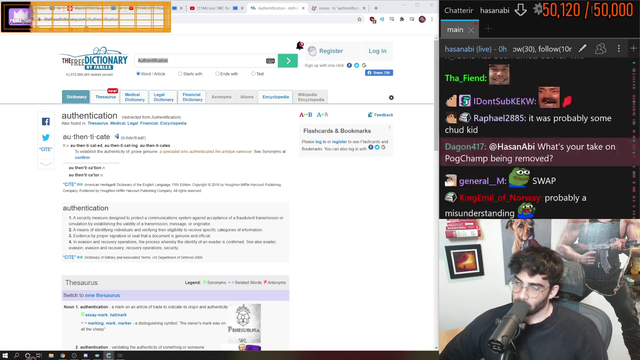
Task: Switch to the Acronyms tab
Action: pyautogui.click(x=221, y=97)
